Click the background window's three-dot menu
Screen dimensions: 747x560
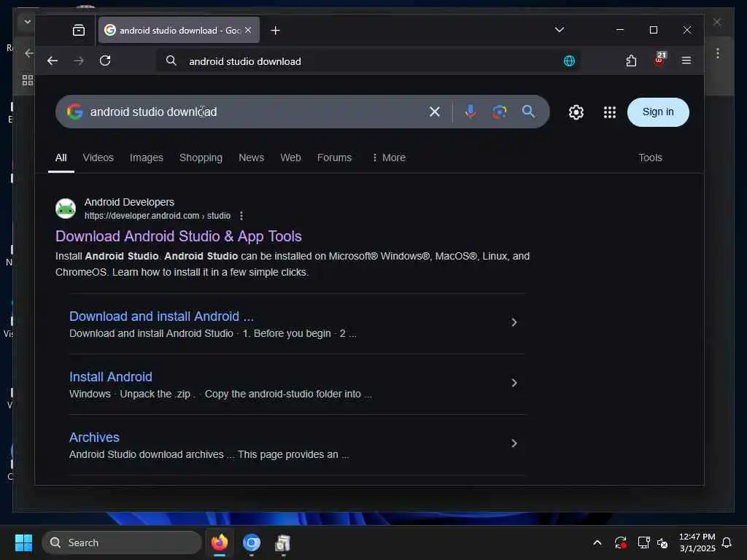tap(718, 52)
